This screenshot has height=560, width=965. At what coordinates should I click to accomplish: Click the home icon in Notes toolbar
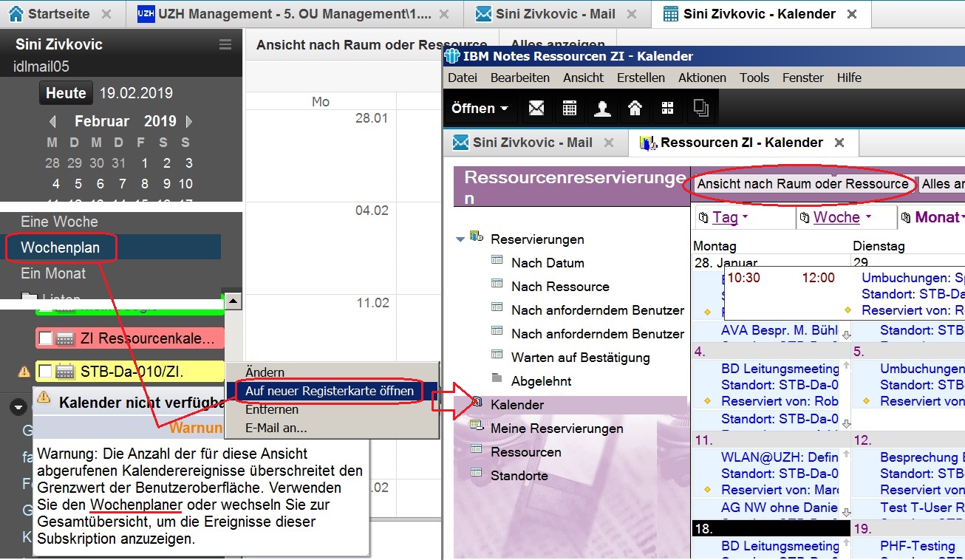[x=635, y=109]
